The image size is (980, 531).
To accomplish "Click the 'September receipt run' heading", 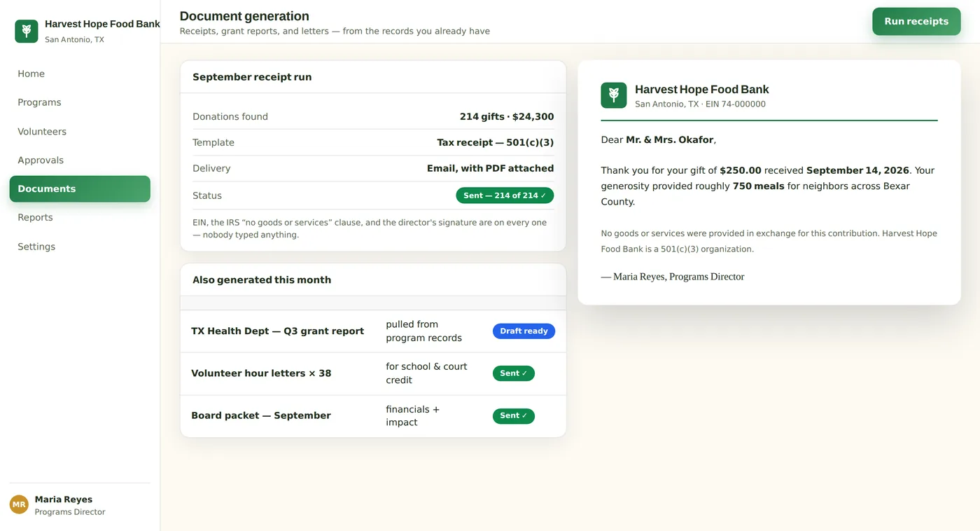I will [x=252, y=77].
